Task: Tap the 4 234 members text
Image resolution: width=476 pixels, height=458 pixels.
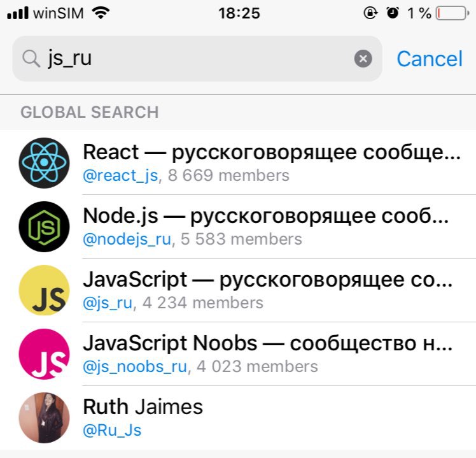Action: pyautogui.click(x=203, y=303)
